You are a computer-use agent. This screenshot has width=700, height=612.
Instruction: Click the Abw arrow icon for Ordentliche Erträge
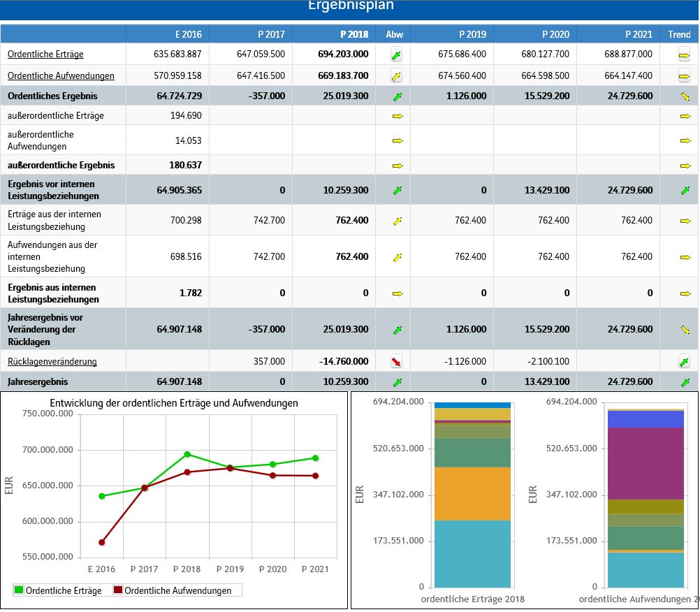pyautogui.click(x=396, y=55)
